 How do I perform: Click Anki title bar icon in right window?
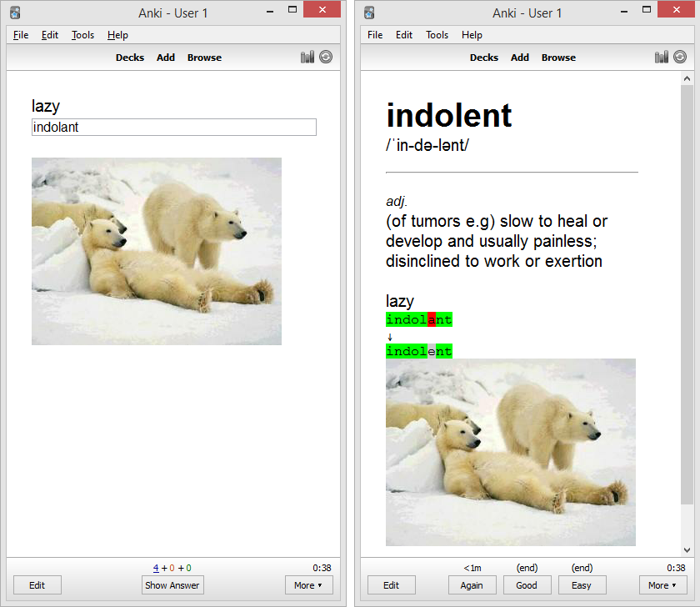(369, 13)
